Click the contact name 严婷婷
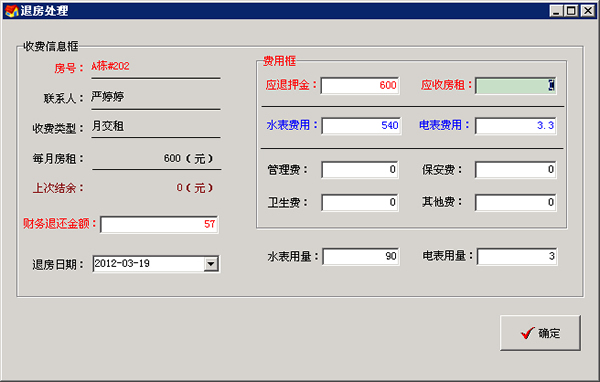Image resolution: width=600 pixels, height=382 pixels. [108, 96]
